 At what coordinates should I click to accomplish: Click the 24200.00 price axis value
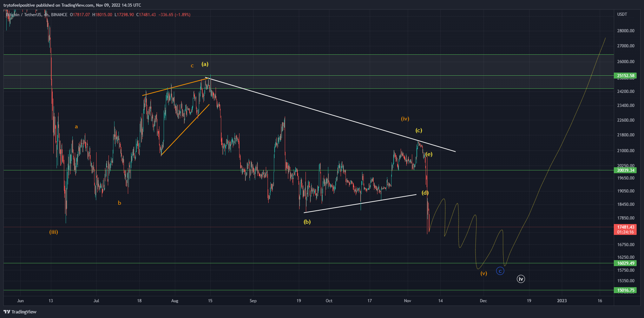pyautogui.click(x=626, y=92)
